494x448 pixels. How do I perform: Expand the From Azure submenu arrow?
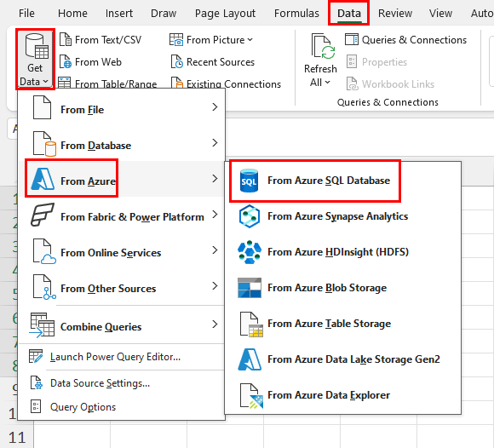click(x=215, y=179)
